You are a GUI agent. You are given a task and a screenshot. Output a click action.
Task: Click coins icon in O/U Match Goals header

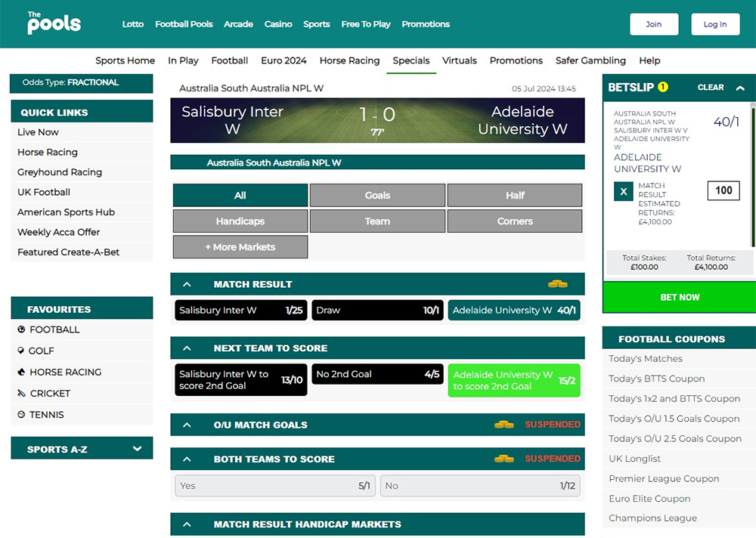pyautogui.click(x=503, y=425)
